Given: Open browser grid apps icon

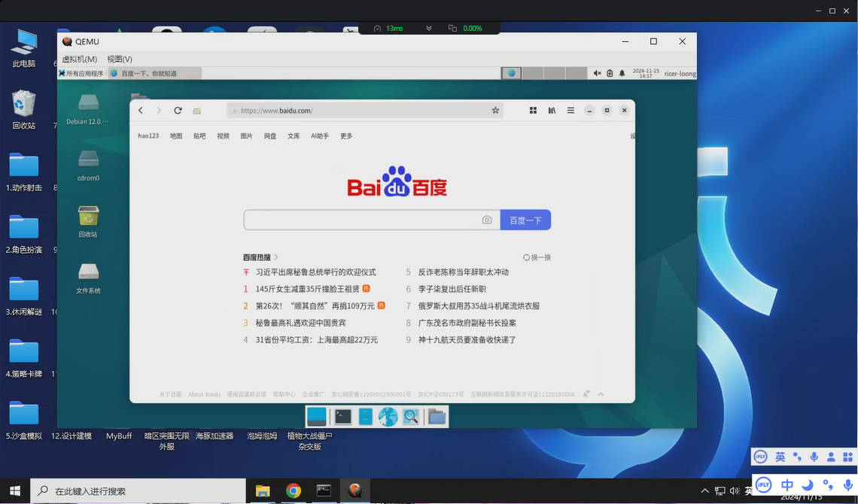Looking at the screenshot, I should [x=533, y=111].
